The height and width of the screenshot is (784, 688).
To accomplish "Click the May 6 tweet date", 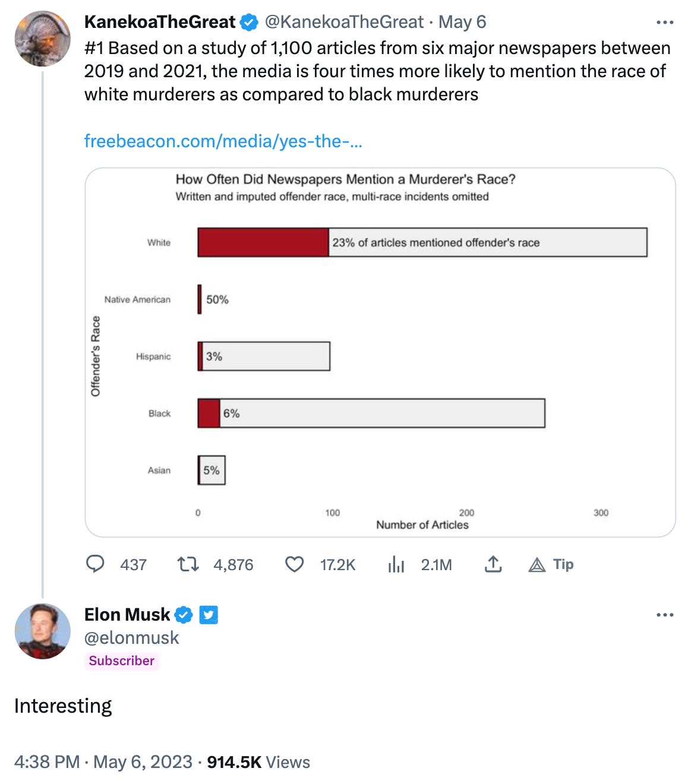I will 462,22.
